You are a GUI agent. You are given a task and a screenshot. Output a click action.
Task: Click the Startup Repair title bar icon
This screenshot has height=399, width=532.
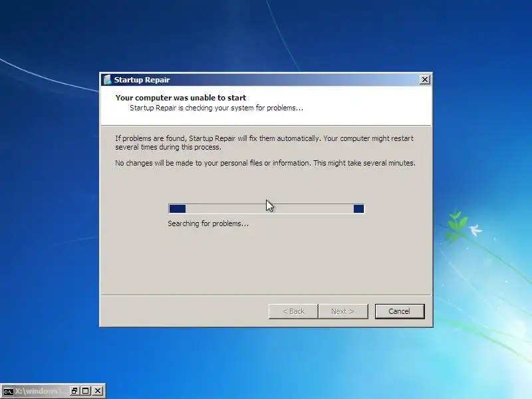[x=108, y=80]
